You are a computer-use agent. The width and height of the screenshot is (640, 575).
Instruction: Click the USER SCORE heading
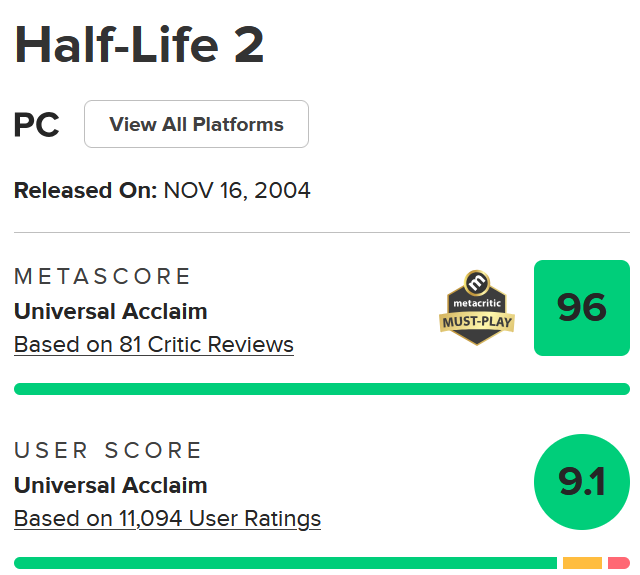(x=108, y=450)
